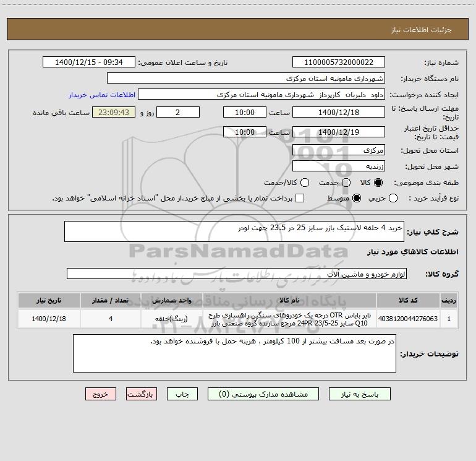Select the خدمت radio button
This screenshot has height=461, width=476.
[346, 183]
